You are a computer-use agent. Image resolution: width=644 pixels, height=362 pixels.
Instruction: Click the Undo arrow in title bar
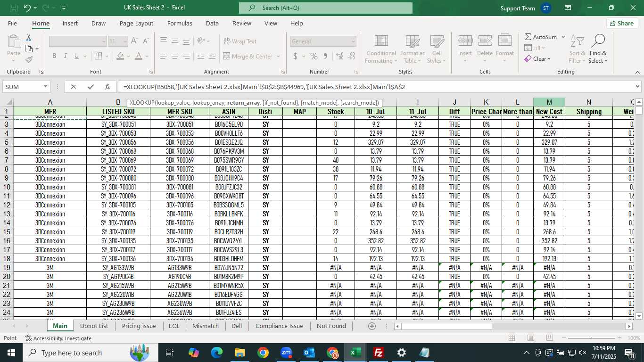click(27, 8)
